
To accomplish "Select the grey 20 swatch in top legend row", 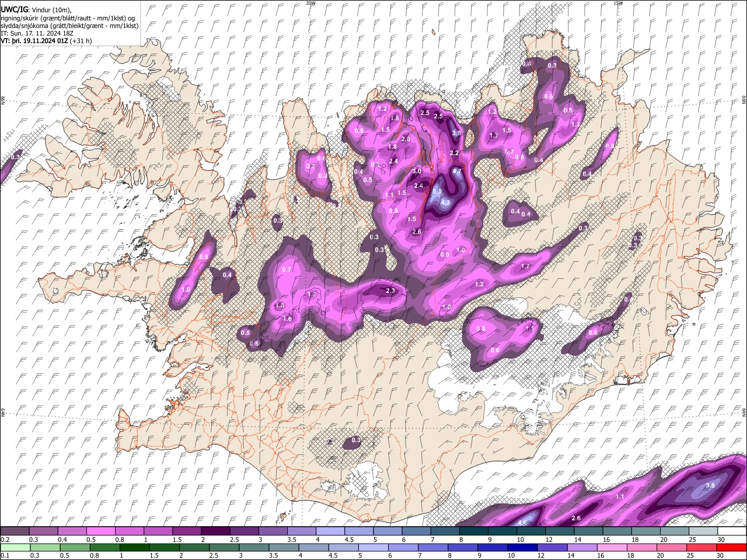I will pos(675,531).
